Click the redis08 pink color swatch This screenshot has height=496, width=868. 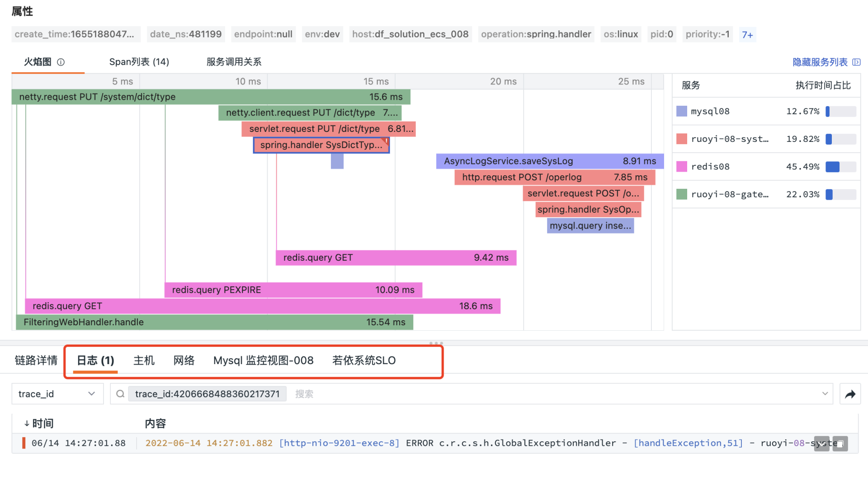(x=681, y=167)
